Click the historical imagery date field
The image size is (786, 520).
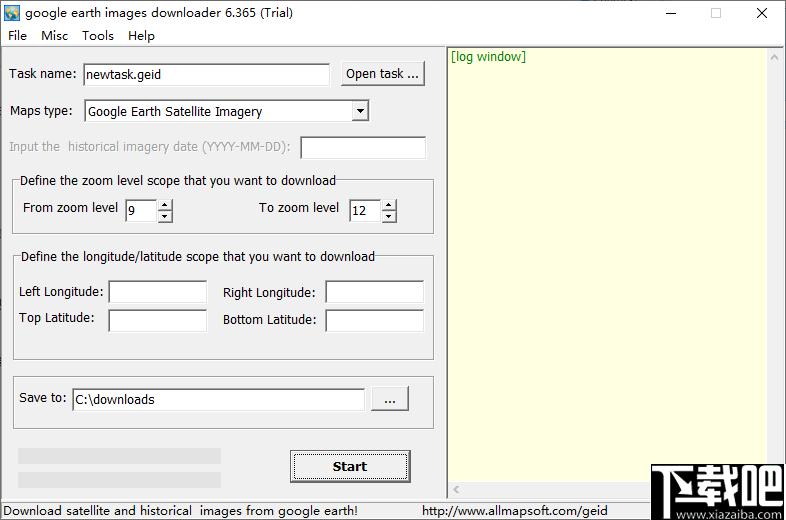pos(363,147)
